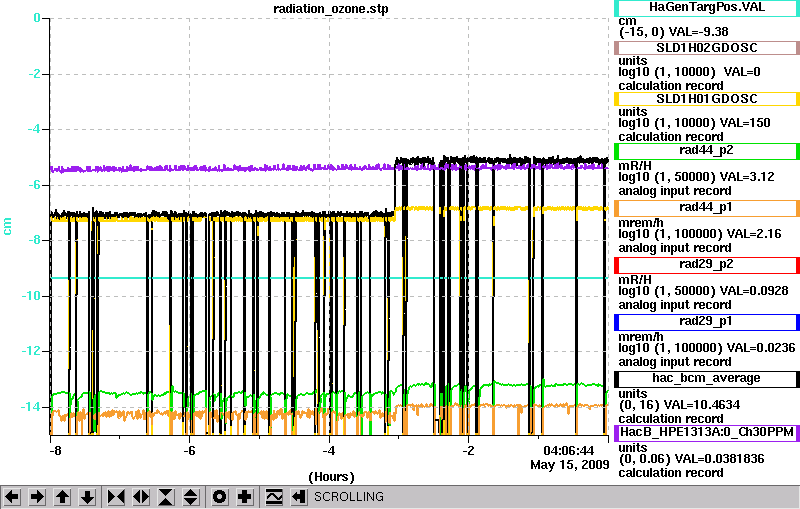Click the -8 tick on the hours axis
This screenshot has width=800, height=509.
pyautogui.click(x=56, y=451)
